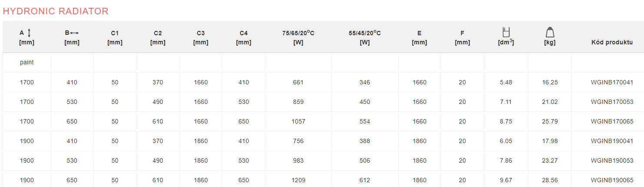The height and width of the screenshot is (187, 644).
Task: Click the paint row label
Action: pos(27,62)
